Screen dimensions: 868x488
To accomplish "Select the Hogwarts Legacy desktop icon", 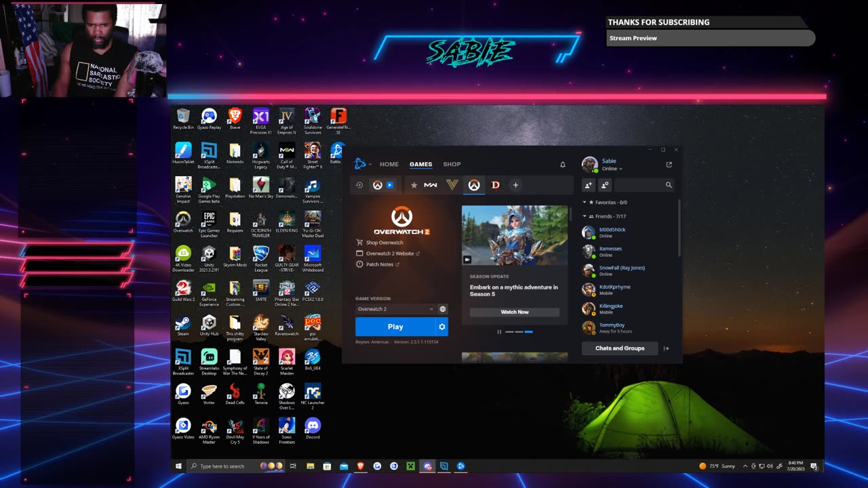I will [260, 155].
